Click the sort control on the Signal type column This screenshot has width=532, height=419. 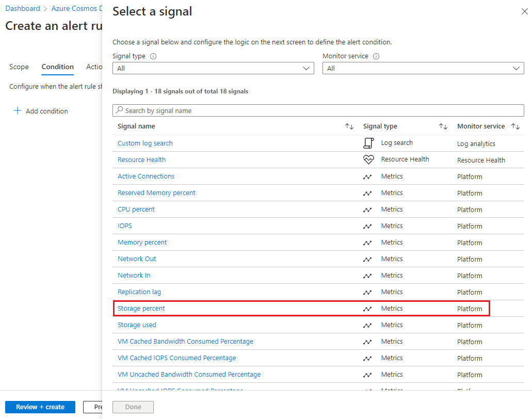[x=443, y=126]
